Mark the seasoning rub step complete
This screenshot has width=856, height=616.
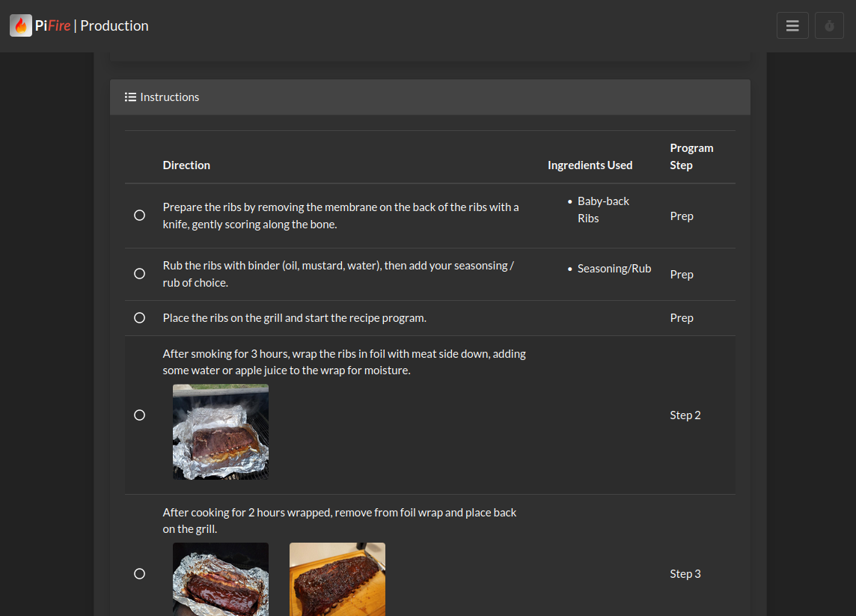[x=140, y=274]
